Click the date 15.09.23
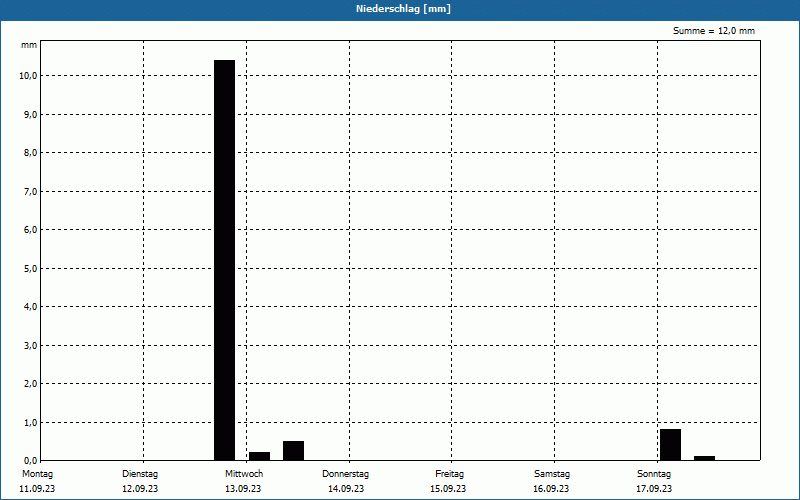 [x=448, y=489]
